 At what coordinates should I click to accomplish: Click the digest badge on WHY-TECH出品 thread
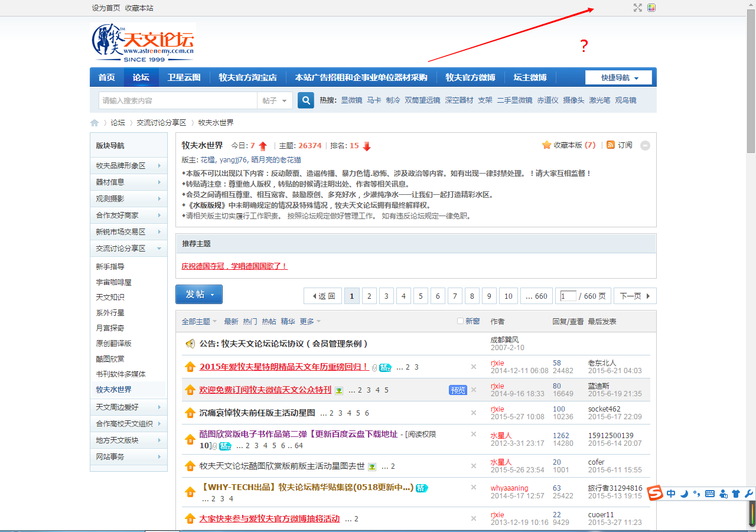tap(422, 488)
